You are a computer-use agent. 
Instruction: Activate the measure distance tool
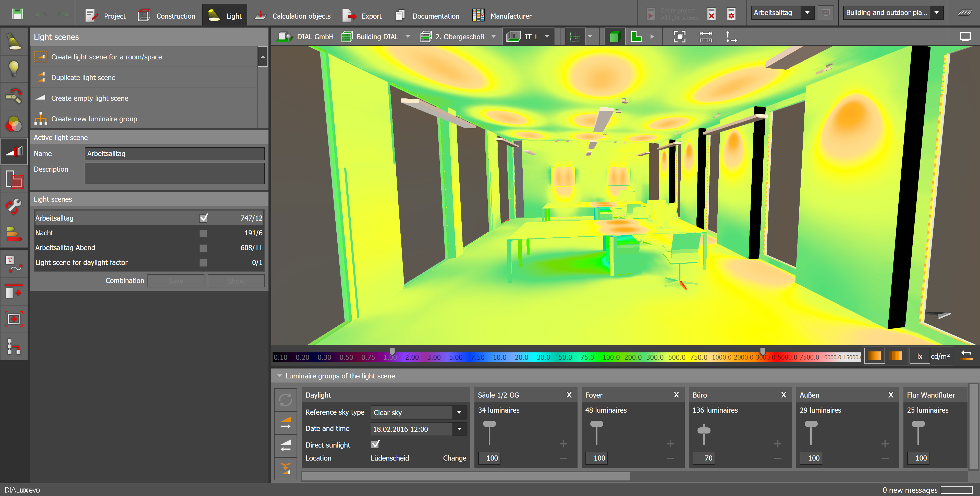tap(706, 37)
